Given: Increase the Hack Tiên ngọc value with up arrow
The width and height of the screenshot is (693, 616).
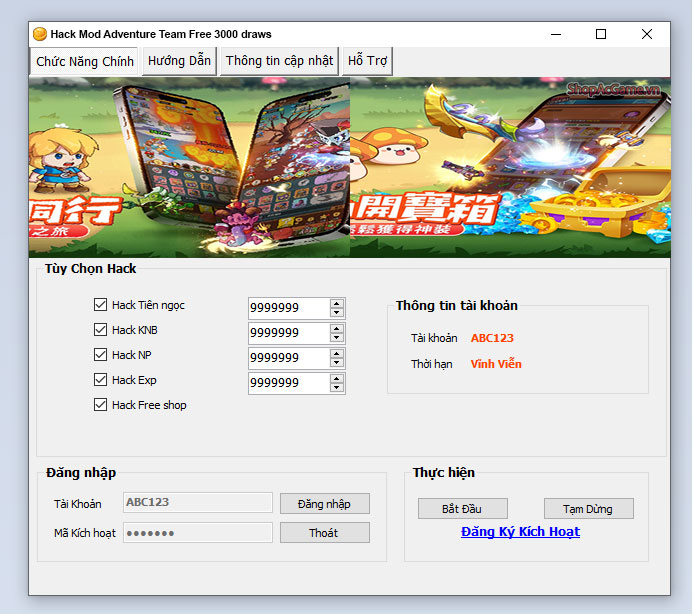Looking at the screenshot, I should pos(337,303).
